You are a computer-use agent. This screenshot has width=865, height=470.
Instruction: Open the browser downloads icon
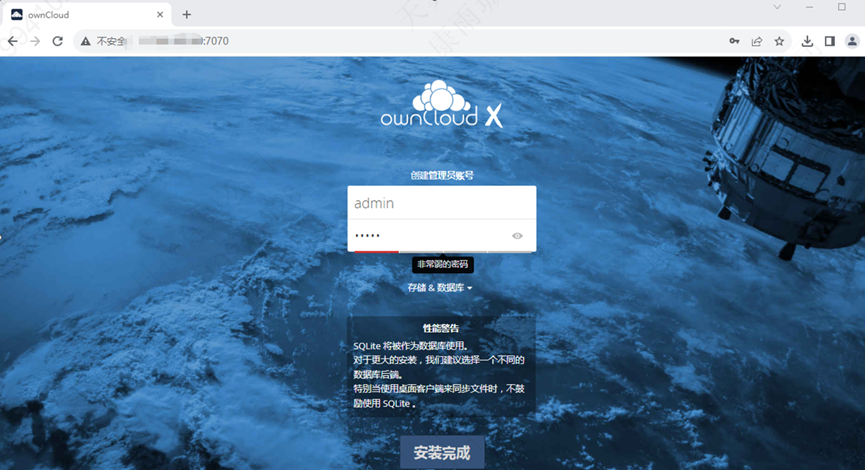click(807, 41)
